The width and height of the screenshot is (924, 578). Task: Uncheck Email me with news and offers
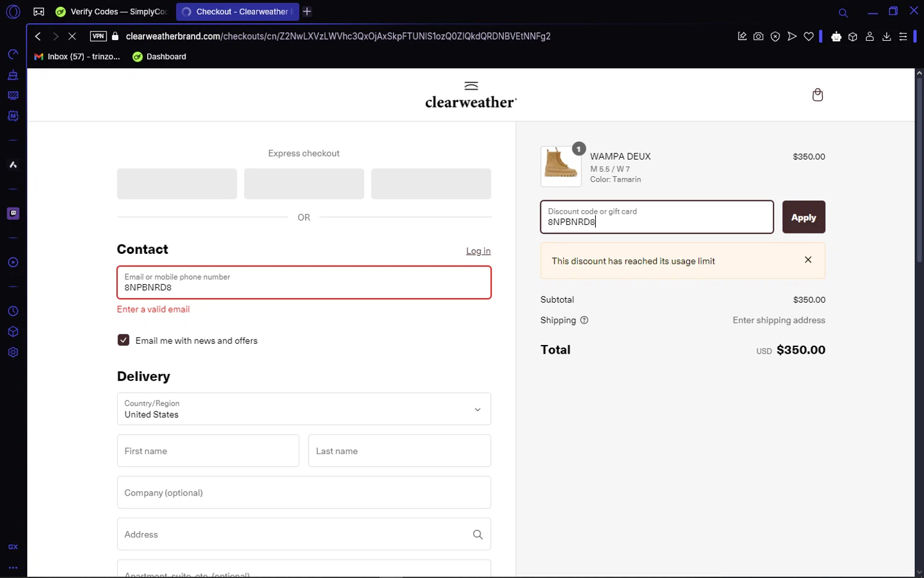tap(123, 340)
